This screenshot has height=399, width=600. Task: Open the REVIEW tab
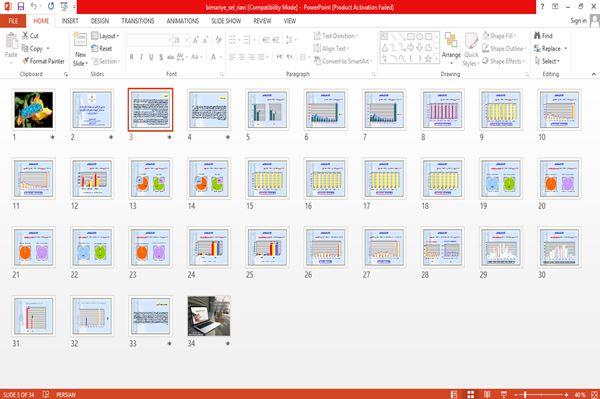click(262, 21)
